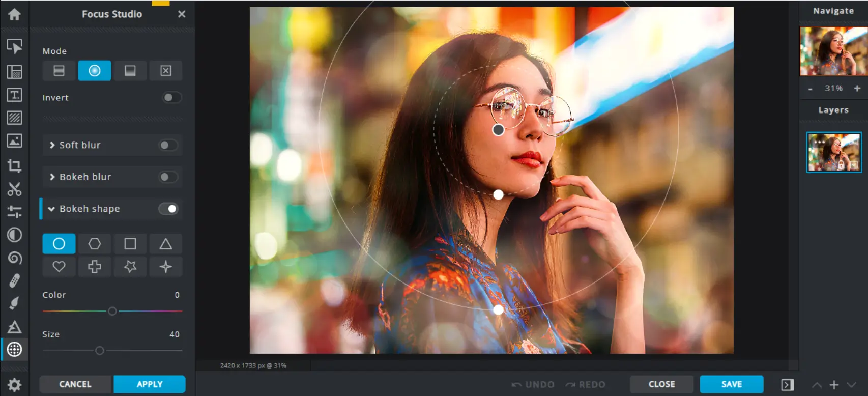
Task: Expand the Bokeh blur section
Action: pos(52,177)
